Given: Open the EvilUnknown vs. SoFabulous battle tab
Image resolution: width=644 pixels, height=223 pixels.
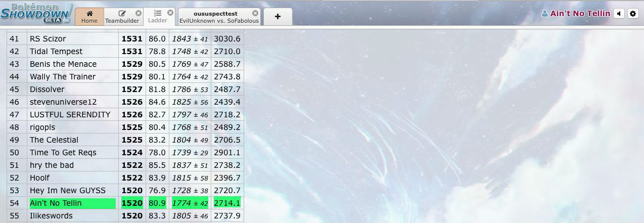Looking at the screenshot, I should click(x=218, y=17).
